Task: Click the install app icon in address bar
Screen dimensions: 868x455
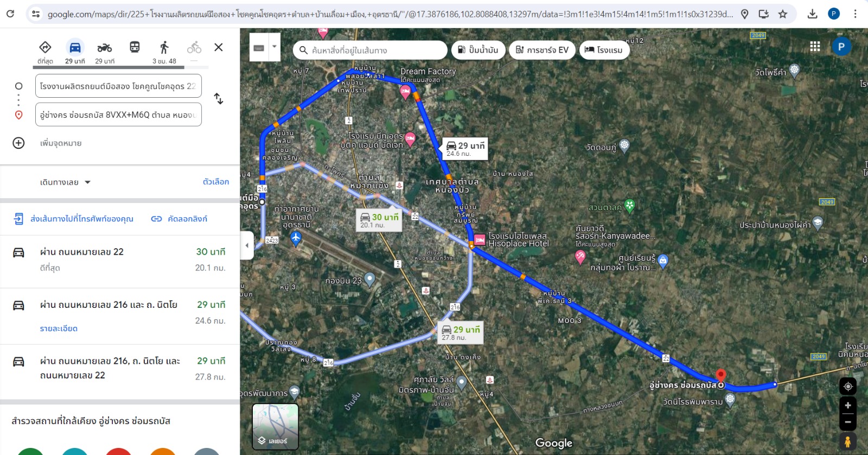Action: pos(764,14)
